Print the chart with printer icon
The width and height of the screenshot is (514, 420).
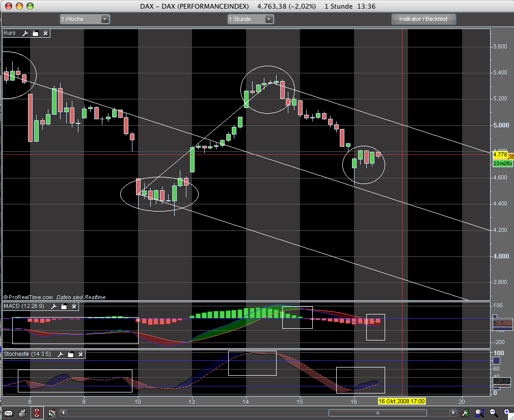(x=22, y=413)
